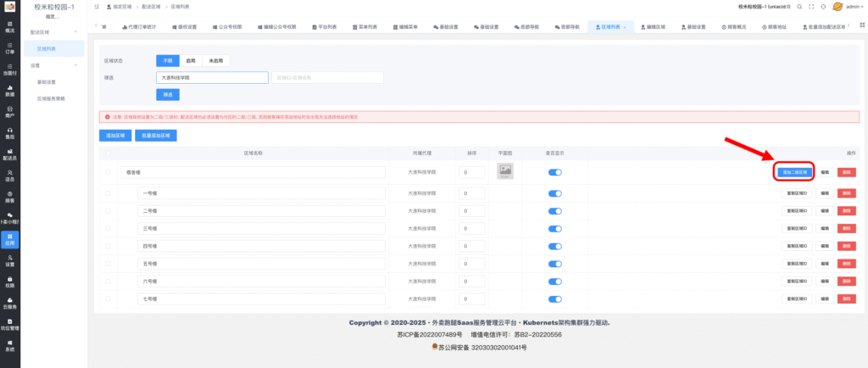Click the 批量添加区域 button
The image size is (868, 368).
tap(156, 135)
